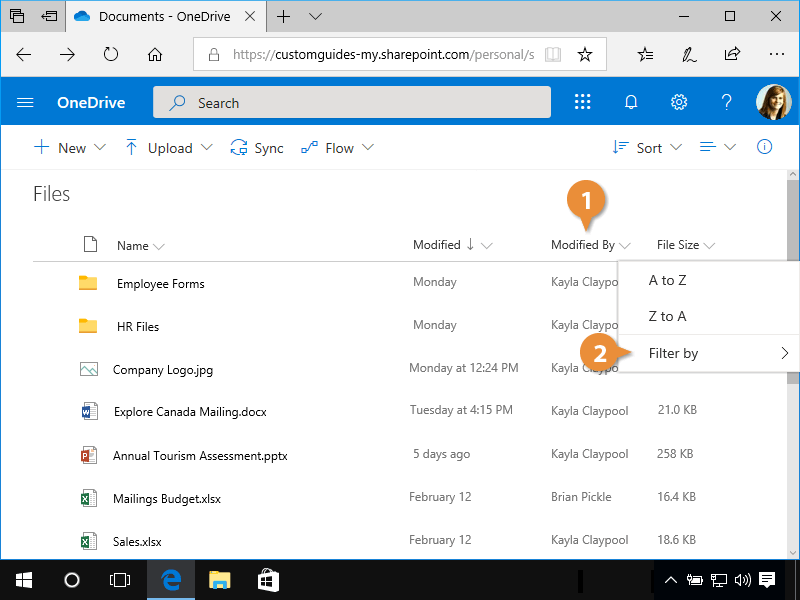This screenshot has width=800, height=600.
Task: Open the volume control in system tray
Action: [x=742, y=580]
